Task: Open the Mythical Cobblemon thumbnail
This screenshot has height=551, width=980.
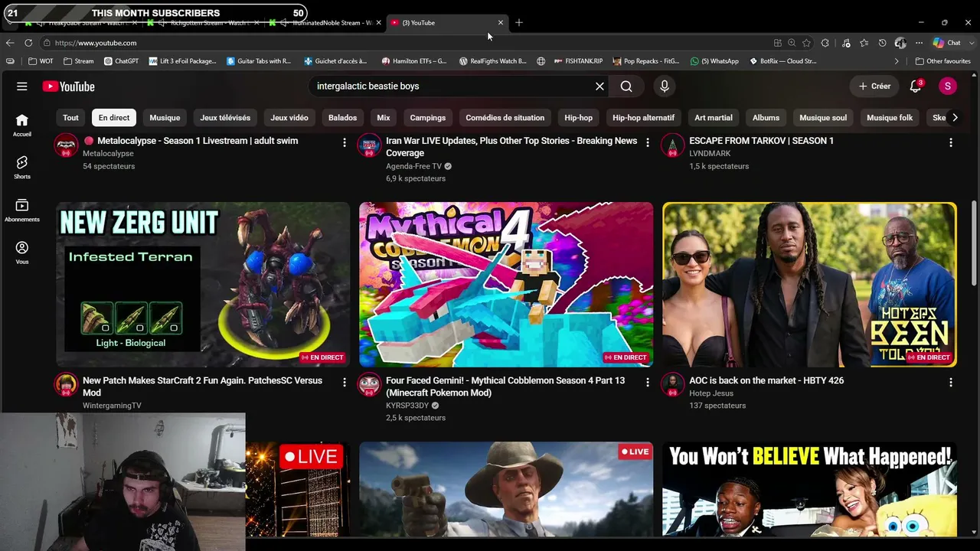Action: coord(506,285)
